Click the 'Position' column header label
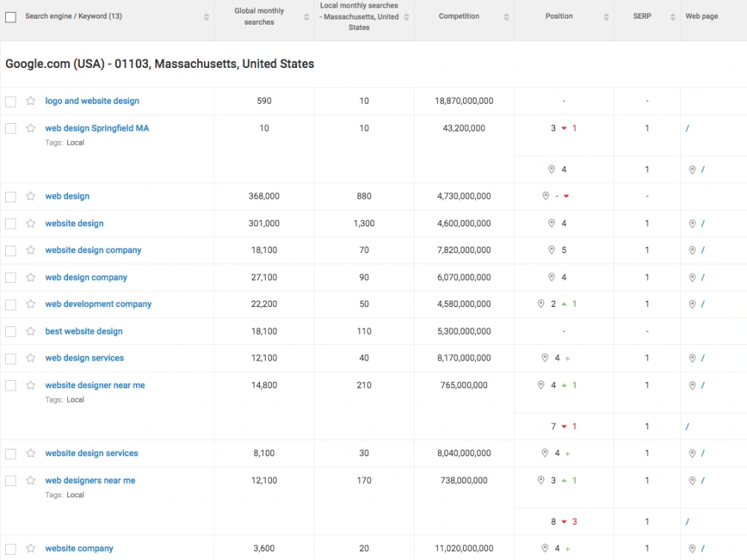This screenshot has width=747, height=560. coord(559,16)
